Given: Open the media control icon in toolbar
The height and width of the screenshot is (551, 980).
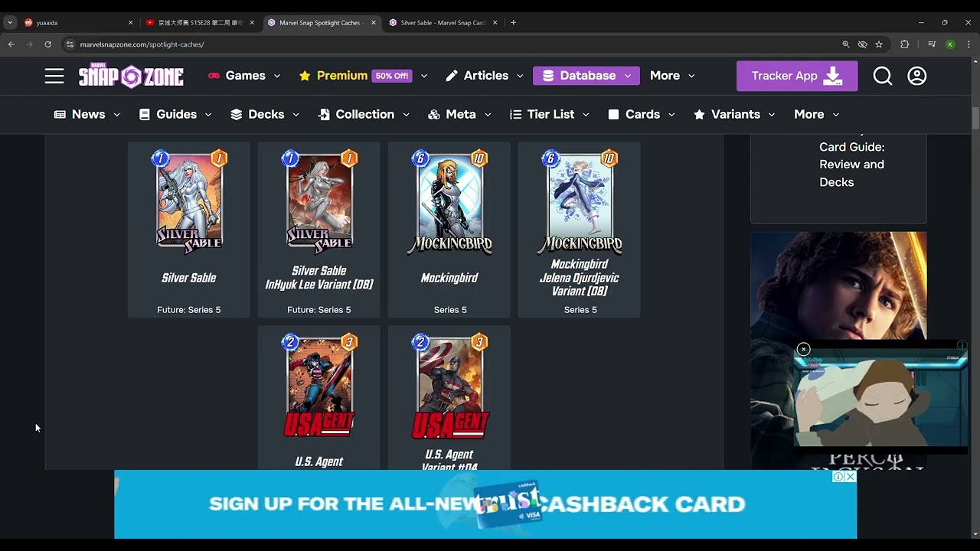Looking at the screenshot, I should pos(932,44).
